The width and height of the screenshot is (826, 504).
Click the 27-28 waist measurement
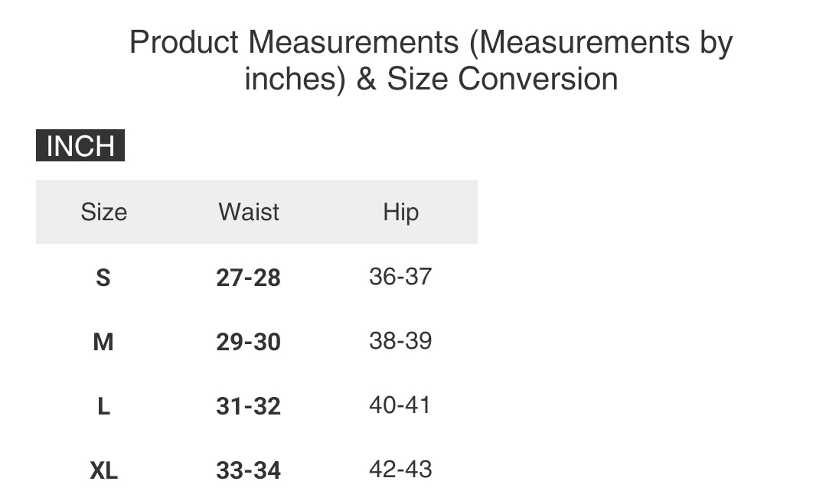coord(248,278)
